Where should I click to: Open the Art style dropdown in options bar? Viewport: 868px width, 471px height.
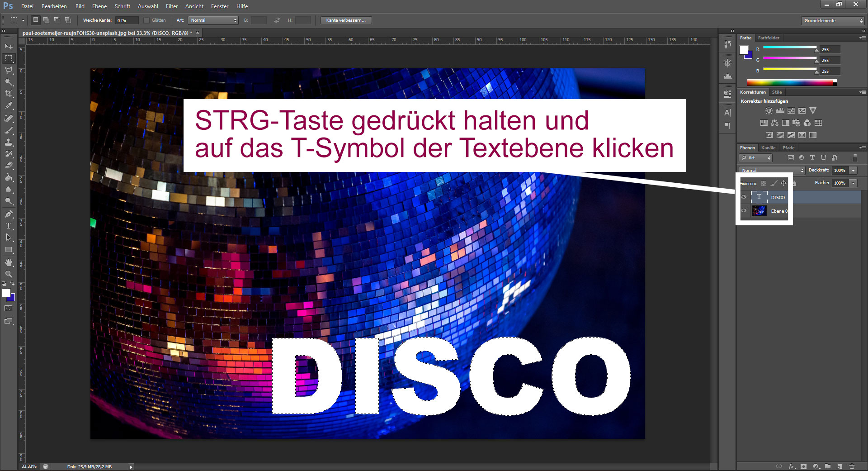click(213, 20)
